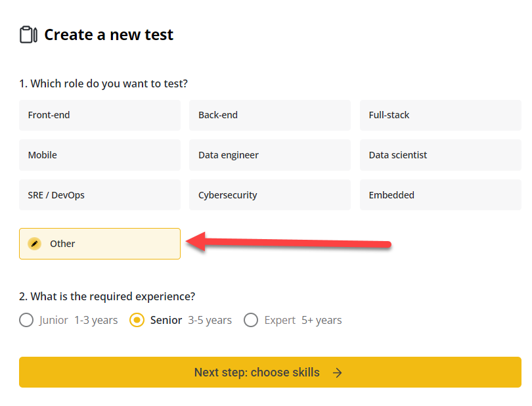Choose the Back-end role
The width and height of the screenshot is (532, 406).
click(x=270, y=116)
